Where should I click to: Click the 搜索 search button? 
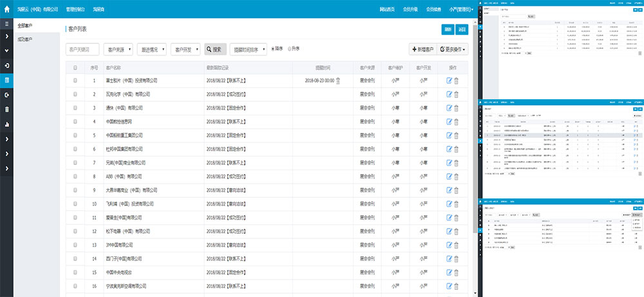pyautogui.click(x=215, y=49)
